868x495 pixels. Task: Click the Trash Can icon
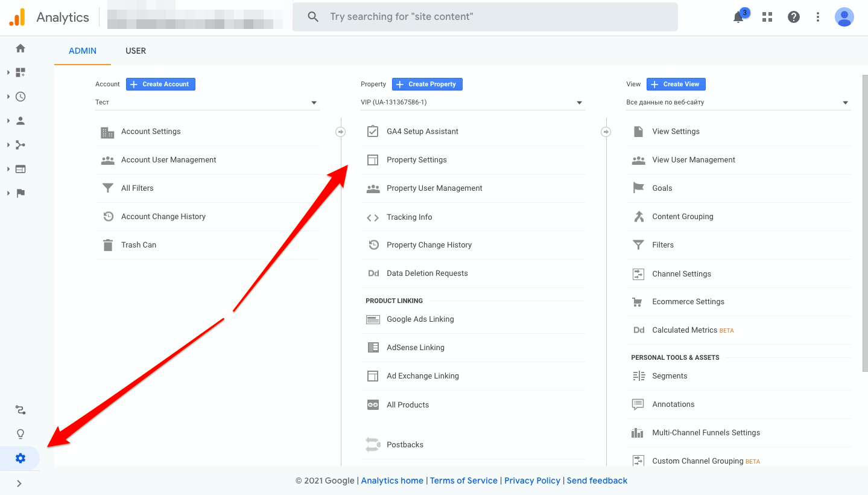pos(107,245)
